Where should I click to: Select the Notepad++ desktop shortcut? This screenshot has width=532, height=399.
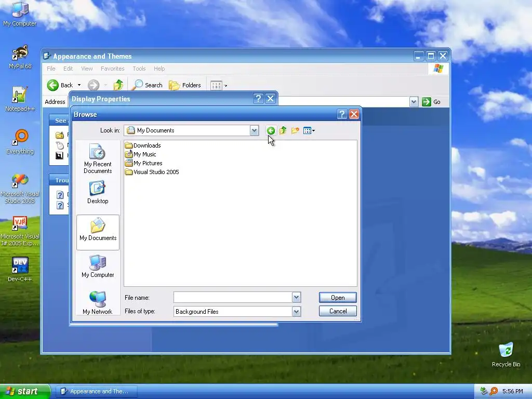(20, 99)
